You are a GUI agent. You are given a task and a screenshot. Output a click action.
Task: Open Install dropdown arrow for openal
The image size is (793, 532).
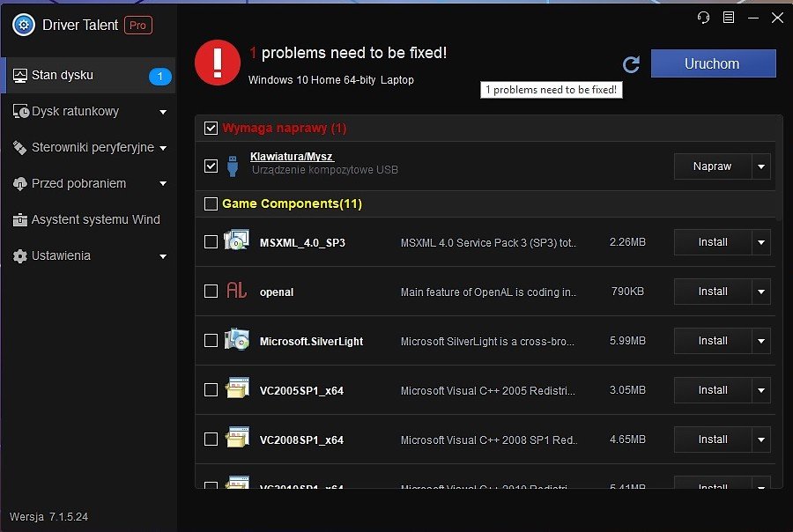[x=761, y=292]
